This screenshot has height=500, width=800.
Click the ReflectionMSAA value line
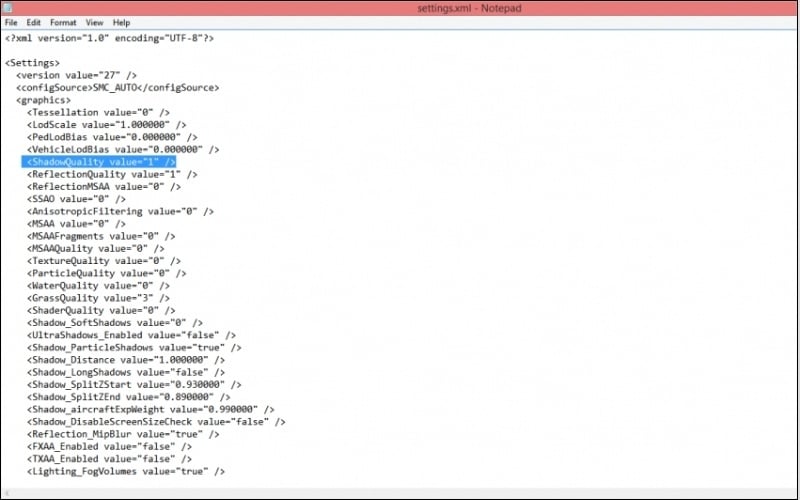coord(104,187)
